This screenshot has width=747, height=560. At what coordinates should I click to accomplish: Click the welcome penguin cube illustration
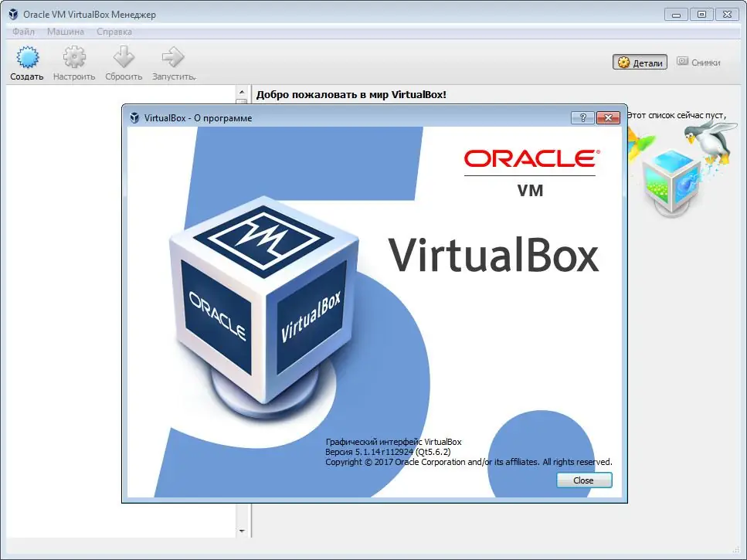[682, 169]
